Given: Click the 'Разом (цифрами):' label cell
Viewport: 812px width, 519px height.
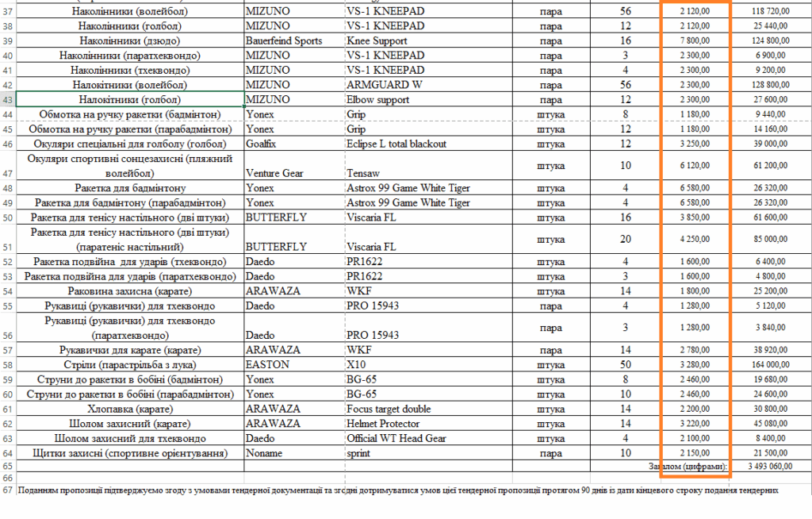Looking at the screenshot, I should [688, 467].
